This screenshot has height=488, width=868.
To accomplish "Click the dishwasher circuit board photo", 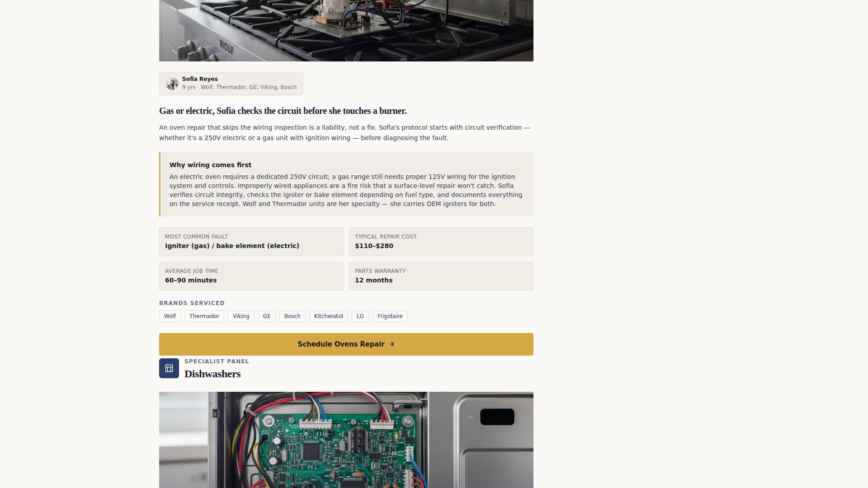I will 346,440.
